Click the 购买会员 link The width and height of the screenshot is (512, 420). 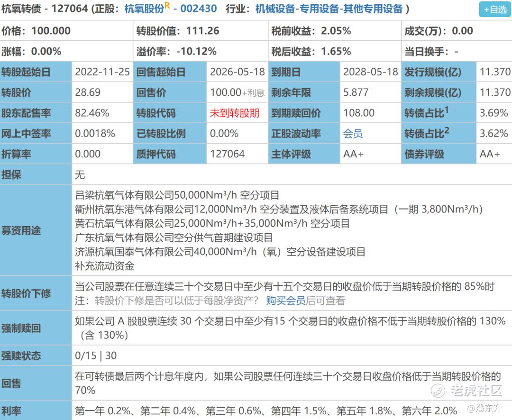coord(286,301)
